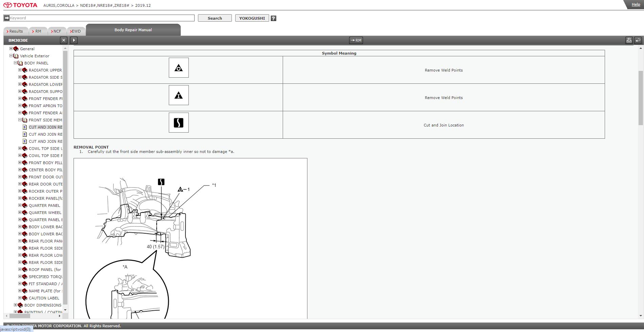Select the FRONT DOOR OUT tree item
Image resolution: width=644 pixels, height=332 pixels.
45,177
